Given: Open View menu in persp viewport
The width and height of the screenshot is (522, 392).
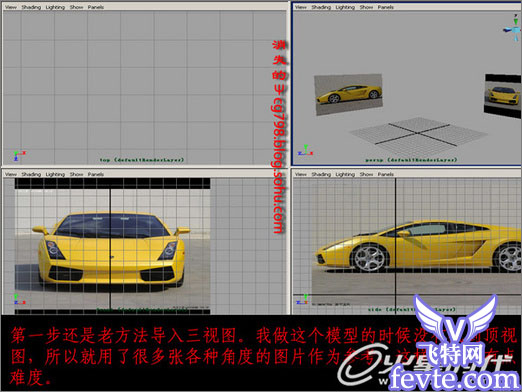Looking at the screenshot, I should [301, 7].
